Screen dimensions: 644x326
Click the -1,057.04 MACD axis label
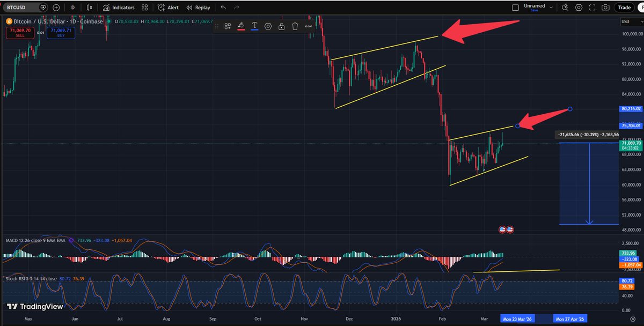tap(631, 265)
